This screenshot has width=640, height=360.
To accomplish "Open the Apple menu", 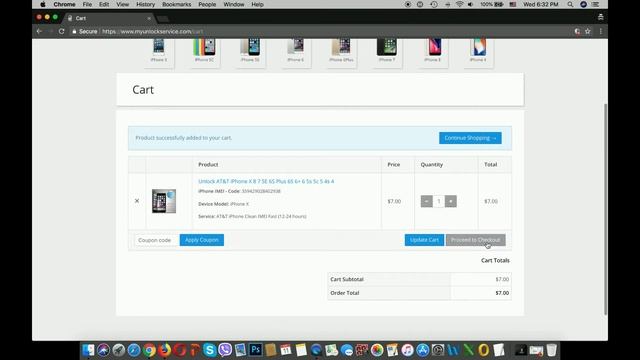I will [x=42, y=4].
